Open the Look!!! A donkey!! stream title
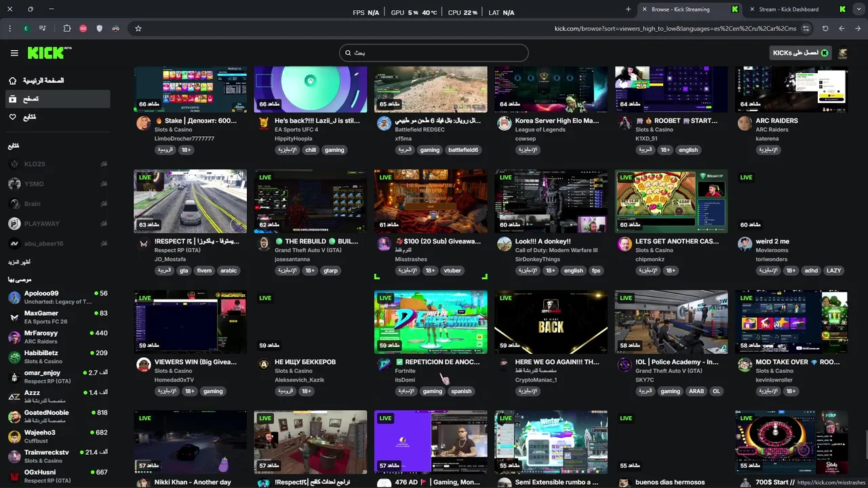 [x=542, y=241]
